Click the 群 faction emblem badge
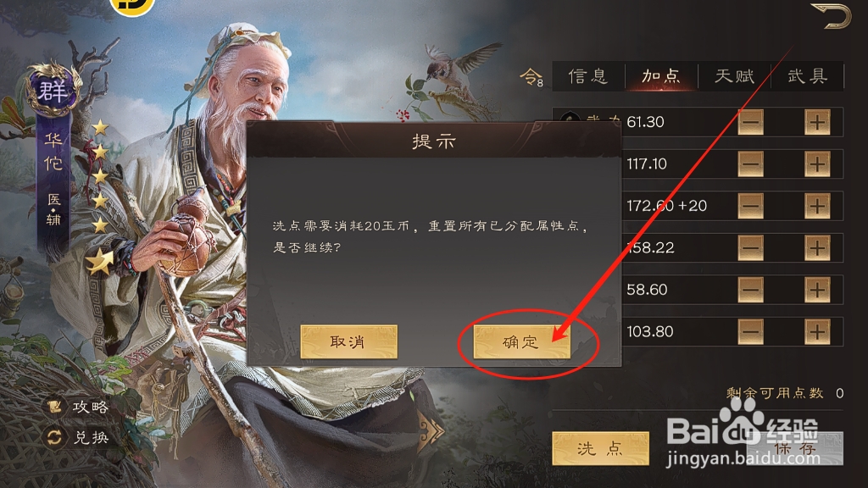This screenshot has height=488, width=868. 53,90
